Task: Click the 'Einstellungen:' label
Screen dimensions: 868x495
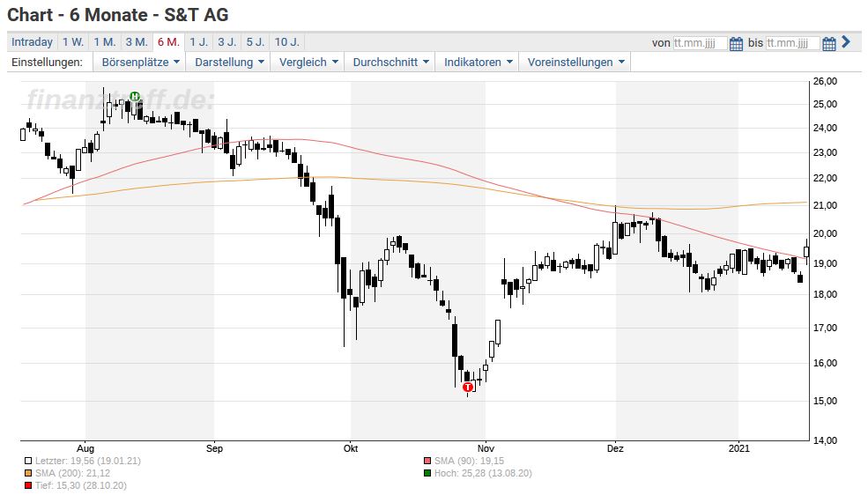Action: click(x=47, y=62)
